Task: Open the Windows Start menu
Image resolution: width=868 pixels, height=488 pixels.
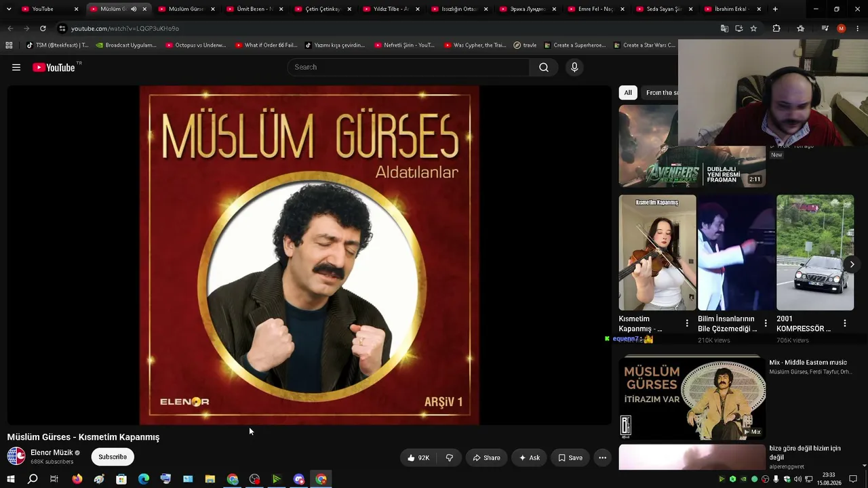Action: pos(10,479)
